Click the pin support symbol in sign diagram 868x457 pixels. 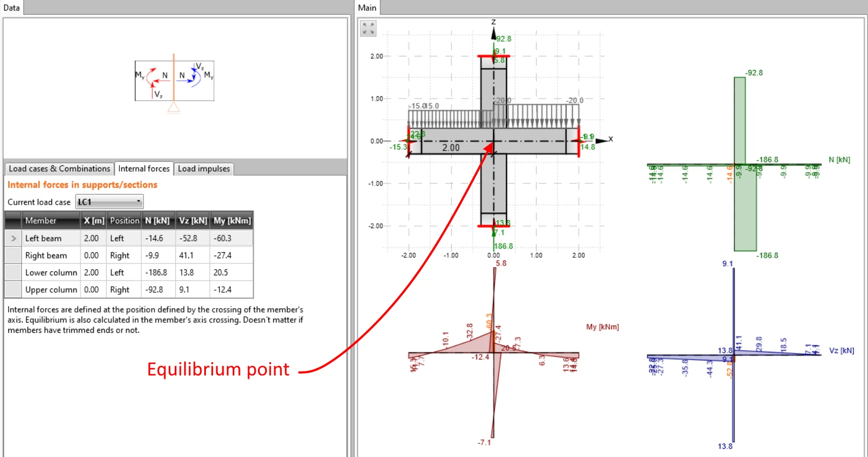tap(174, 107)
